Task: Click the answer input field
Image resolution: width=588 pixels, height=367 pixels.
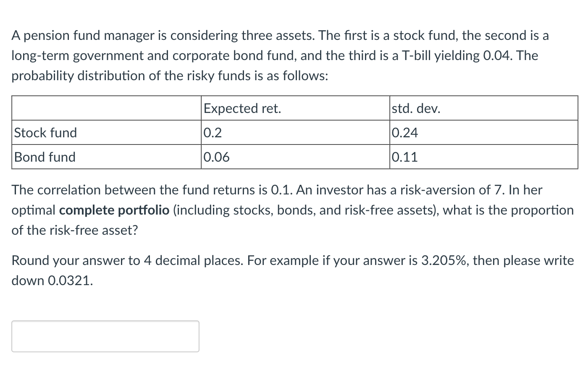Action: coord(105,336)
